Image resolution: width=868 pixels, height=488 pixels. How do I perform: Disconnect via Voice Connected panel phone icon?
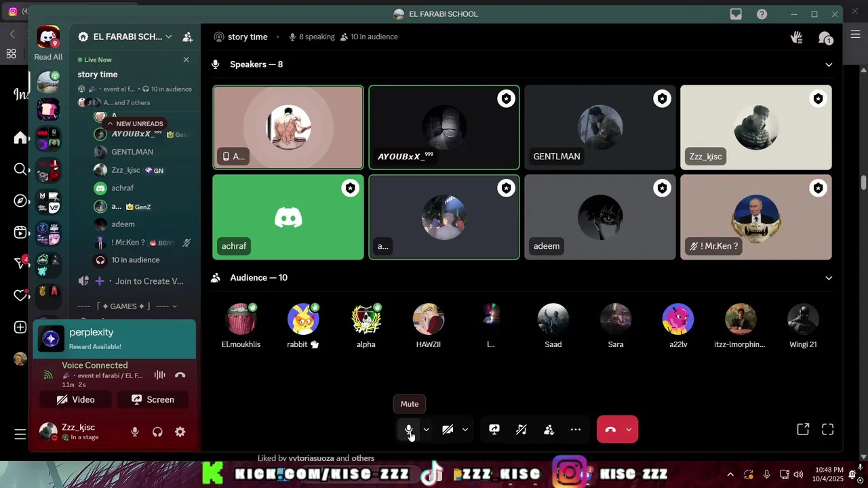[x=180, y=375]
